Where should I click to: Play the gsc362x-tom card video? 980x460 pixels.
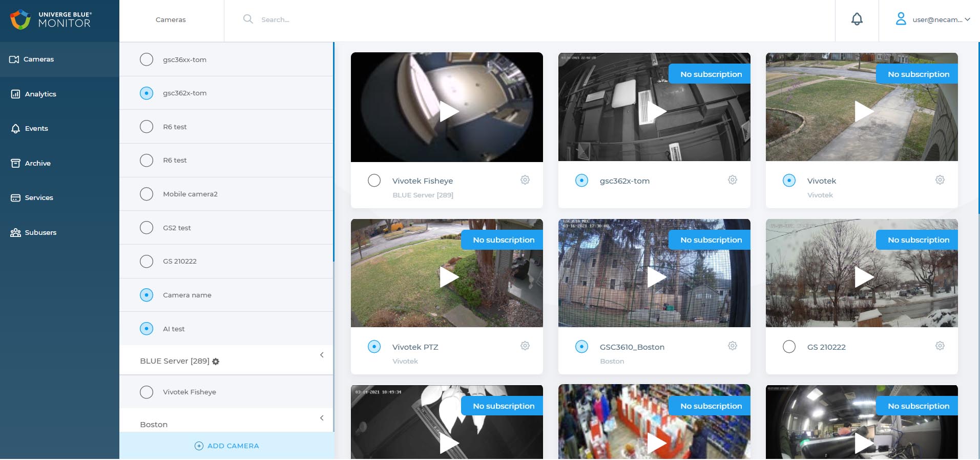(x=657, y=111)
